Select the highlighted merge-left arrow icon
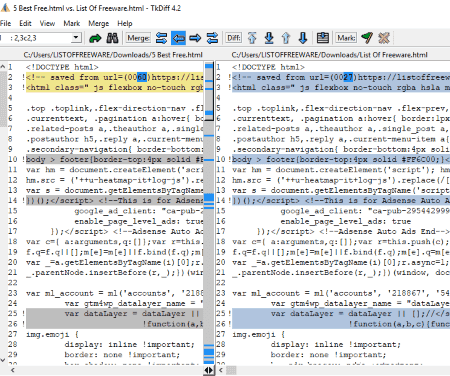Screen dimensions: 450x376 coord(178,38)
